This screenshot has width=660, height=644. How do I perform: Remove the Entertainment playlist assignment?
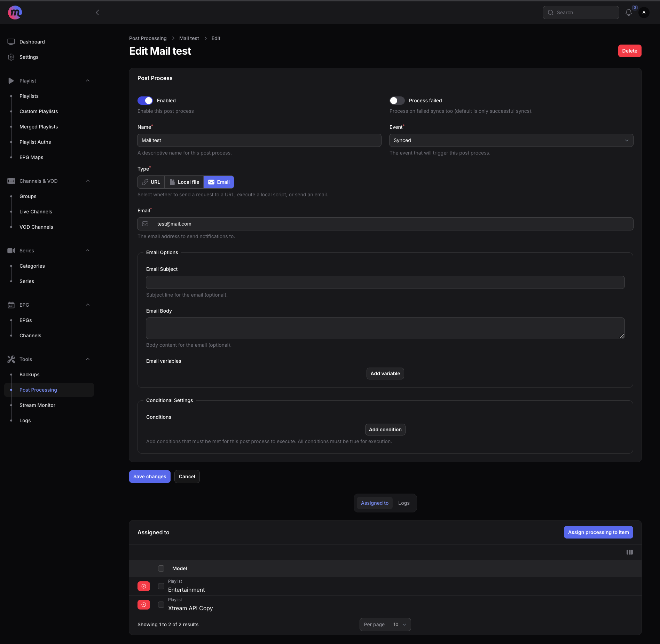144,586
